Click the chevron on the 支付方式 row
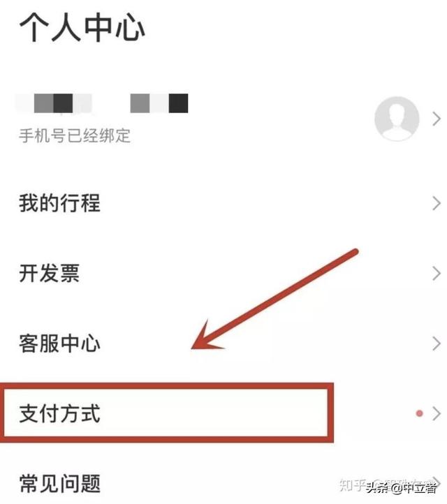The height and width of the screenshot is (504, 447). [x=436, y=413]
